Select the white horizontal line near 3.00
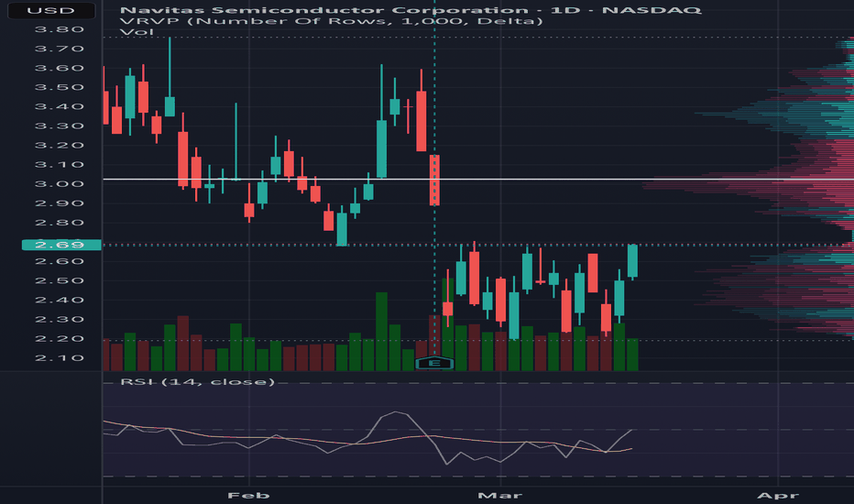The image size is (854, 504). (x=478, y=179)
